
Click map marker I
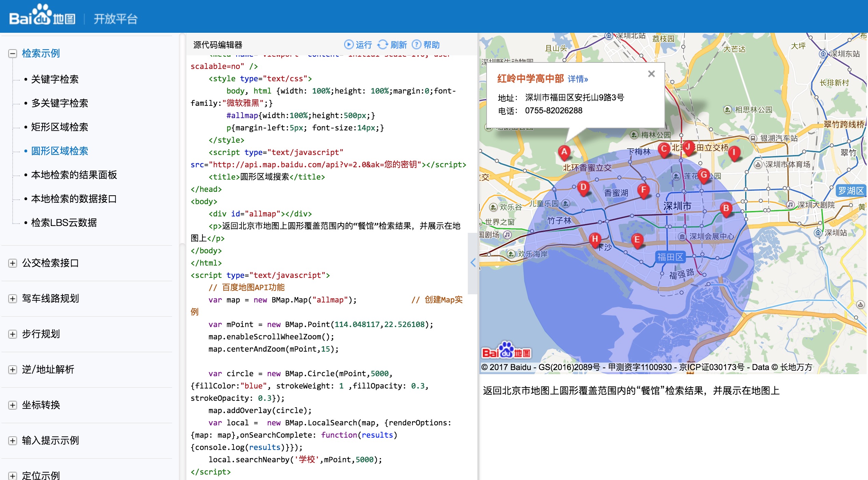click(x=734, y=152)
